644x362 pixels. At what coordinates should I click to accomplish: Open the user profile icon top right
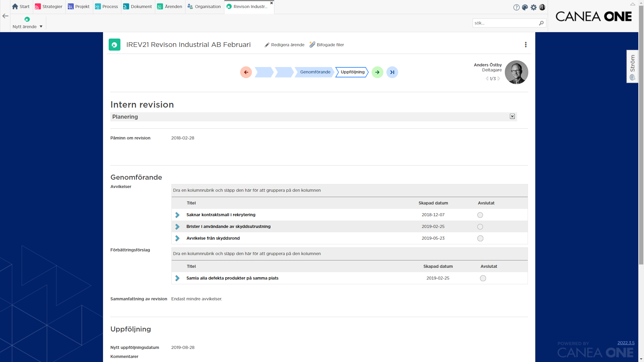[x=542, y=7]
